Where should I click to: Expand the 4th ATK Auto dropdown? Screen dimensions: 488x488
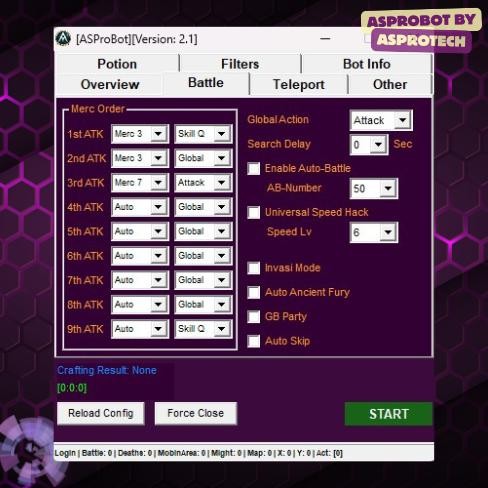tap(140, 207)
